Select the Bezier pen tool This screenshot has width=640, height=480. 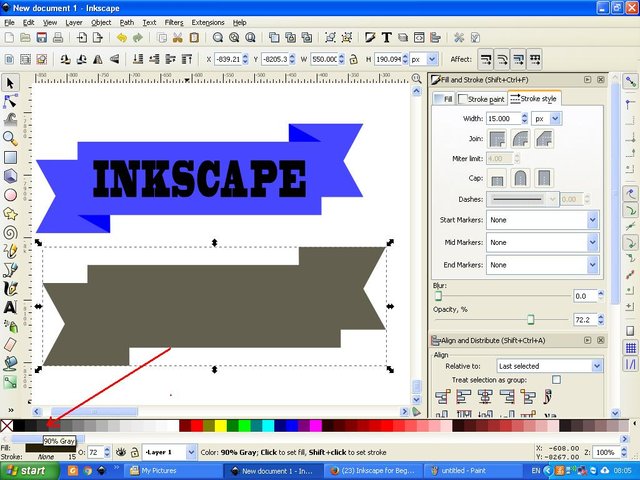click(x=10, y=270)
